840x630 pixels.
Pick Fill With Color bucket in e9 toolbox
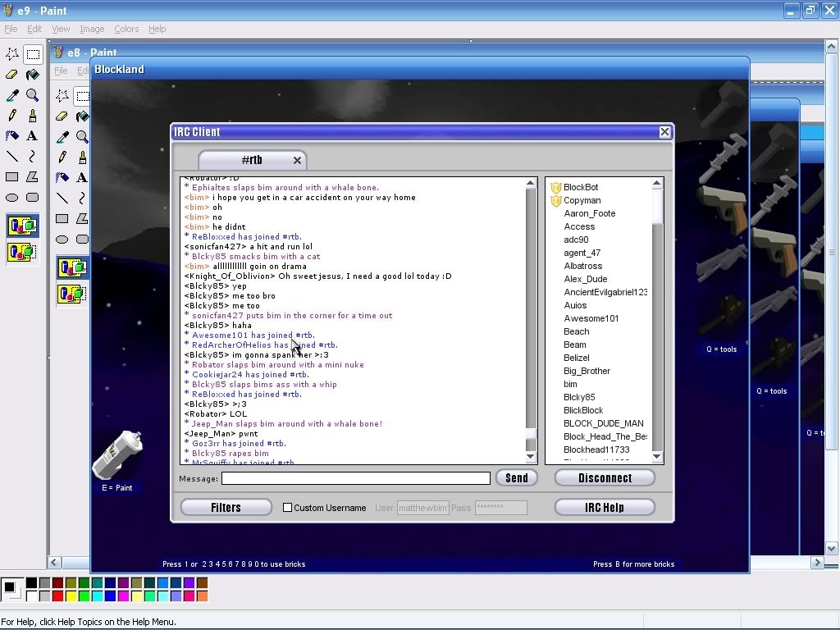[x=33, y=75]
